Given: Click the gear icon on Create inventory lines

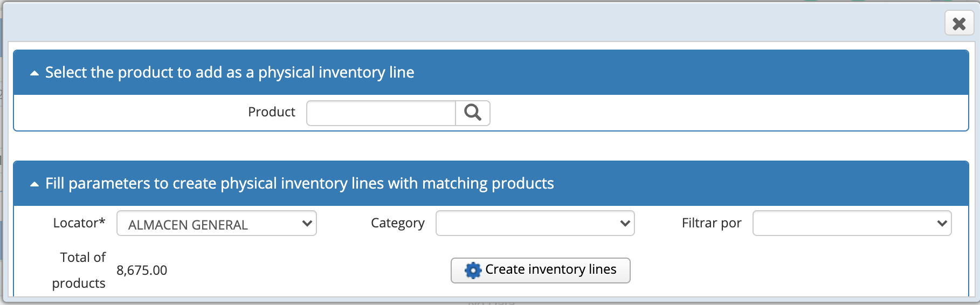Looking at the screenshot, I should [x=473, y=270].
